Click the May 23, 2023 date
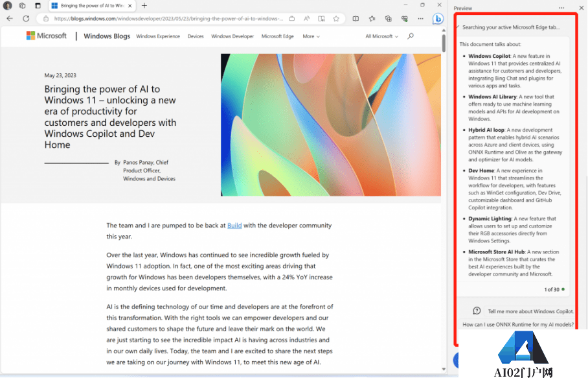Viewport: 588px width, 378px height. tap(60, 75)
